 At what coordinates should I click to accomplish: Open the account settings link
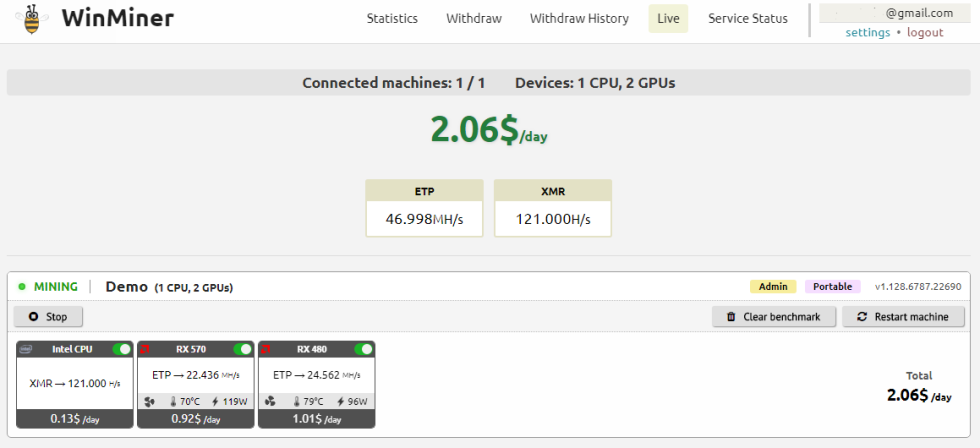coord(867,32)
